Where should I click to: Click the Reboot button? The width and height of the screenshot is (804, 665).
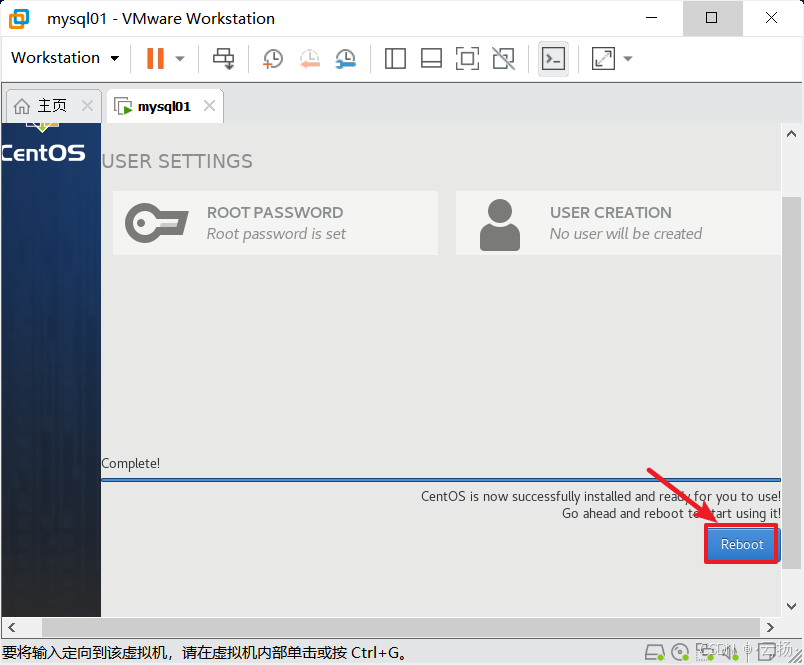[x=742, y=544]
